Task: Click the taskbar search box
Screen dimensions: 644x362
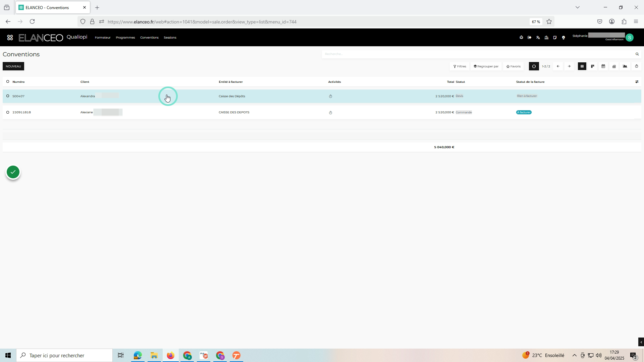Action: coord(64,355)
